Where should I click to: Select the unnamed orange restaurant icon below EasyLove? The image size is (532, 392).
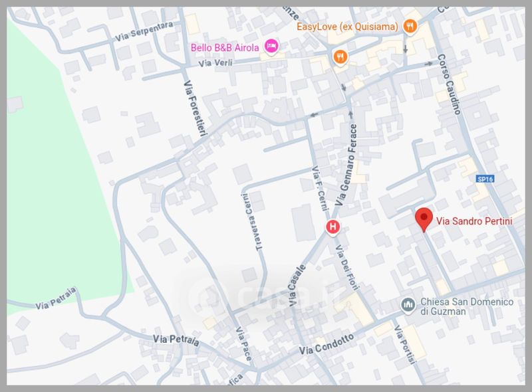340,57
